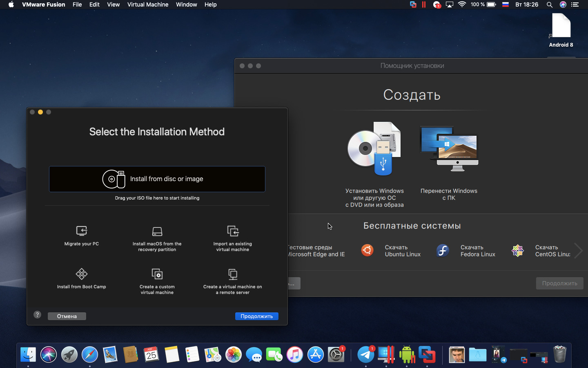Viewport: 588px width, 368px height.
Task: Pick Import an existing virtual machine
Action: coord(233,231)
